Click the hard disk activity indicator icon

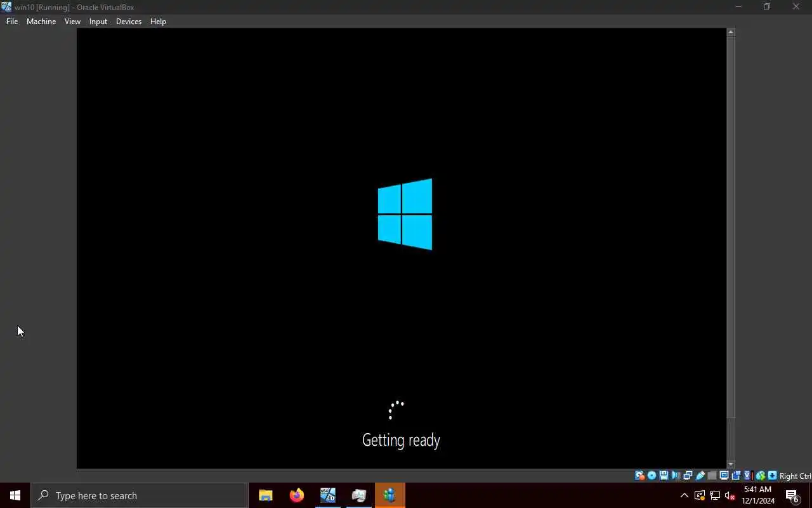[x=640, y=476]
